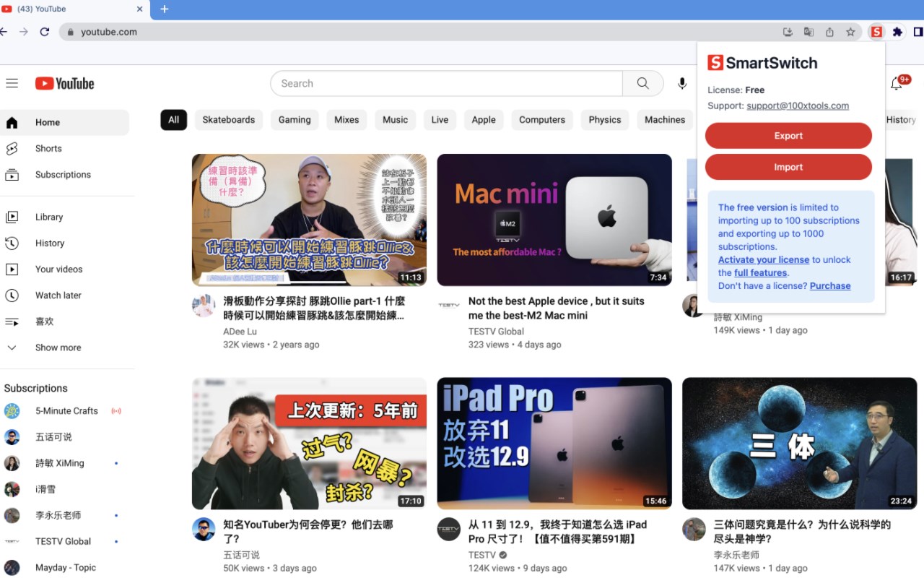924x578 pixels.
Task: Go forward in browser history
Action: 24,32
